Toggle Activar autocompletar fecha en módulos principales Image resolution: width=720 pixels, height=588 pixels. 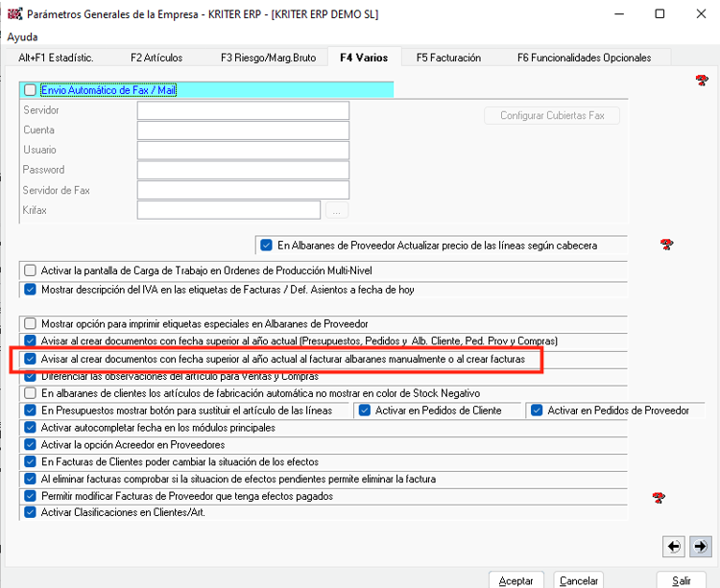coord(31,428)
